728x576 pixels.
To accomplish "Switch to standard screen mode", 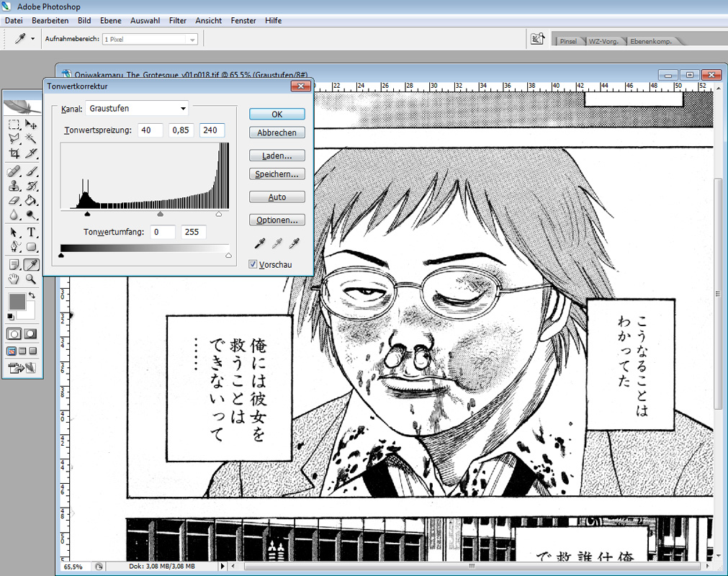I will point(12,351).
